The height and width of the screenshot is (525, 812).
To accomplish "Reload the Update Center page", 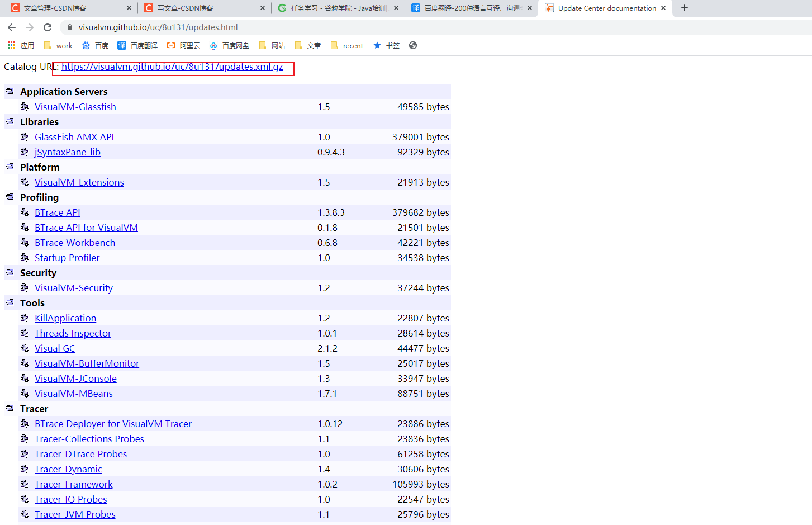I will [48, 27].
